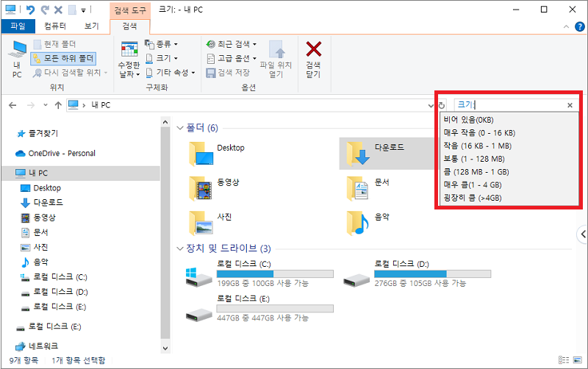Select Desktop in navigation tree
Screen dimensions: 588x369
pos(41,188)
